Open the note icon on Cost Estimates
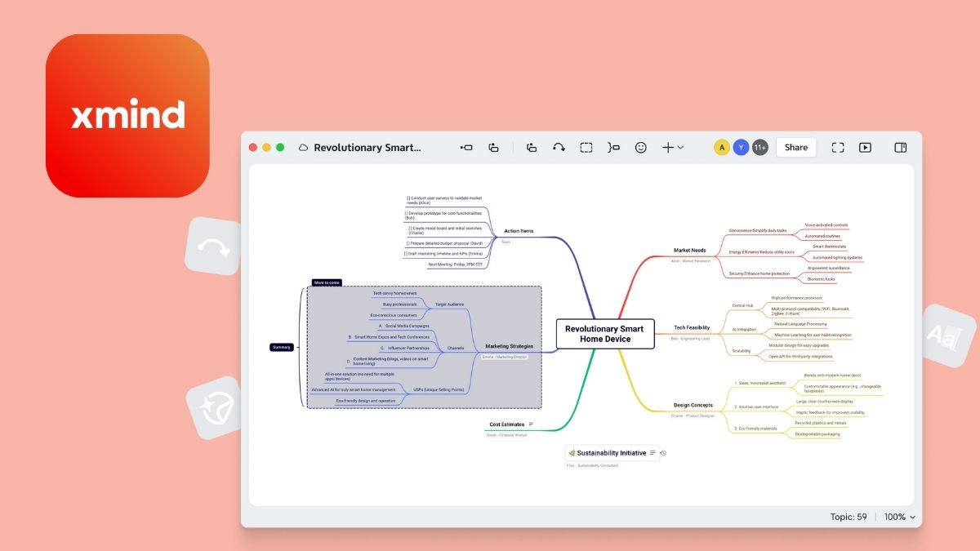Viewport: 980px width, 551px height. click(x=532, y=424)
